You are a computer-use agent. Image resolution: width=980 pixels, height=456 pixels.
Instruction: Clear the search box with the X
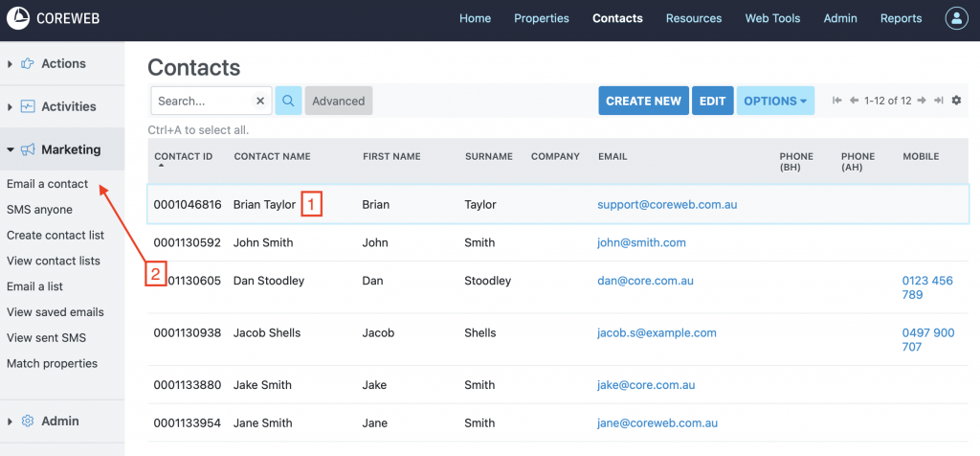tap(259, 101)
